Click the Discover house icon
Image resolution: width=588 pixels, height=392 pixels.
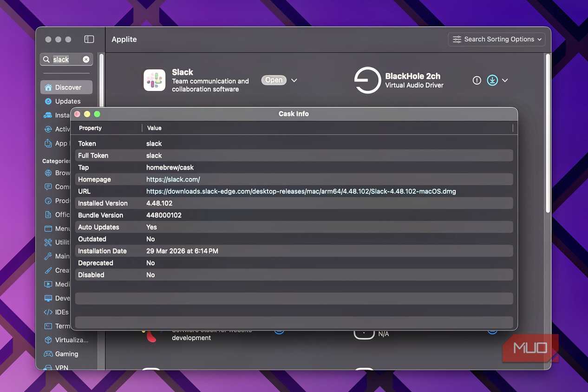(48, 87)
